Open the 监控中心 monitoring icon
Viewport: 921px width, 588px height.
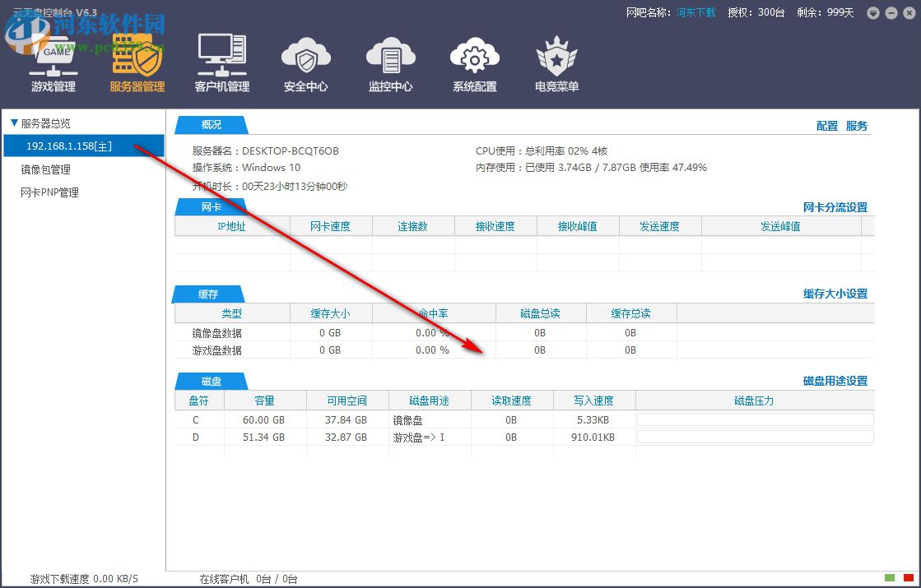click(x=390, y=62)
